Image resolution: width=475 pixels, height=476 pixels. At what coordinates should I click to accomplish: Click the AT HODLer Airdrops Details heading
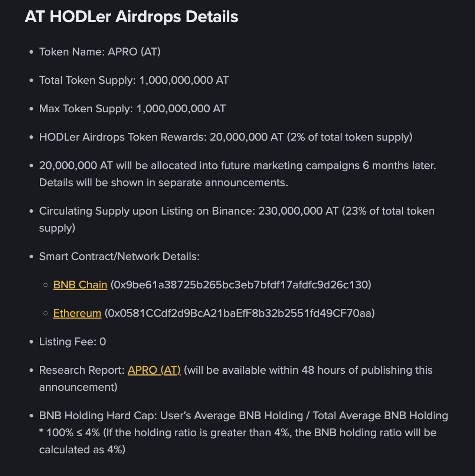131,17
